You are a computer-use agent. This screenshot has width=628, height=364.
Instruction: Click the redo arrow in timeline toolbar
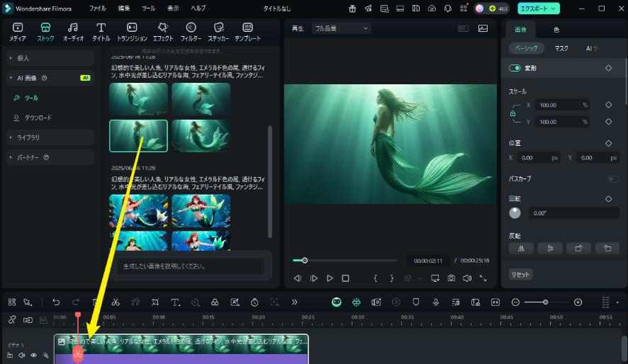(76, 302)
